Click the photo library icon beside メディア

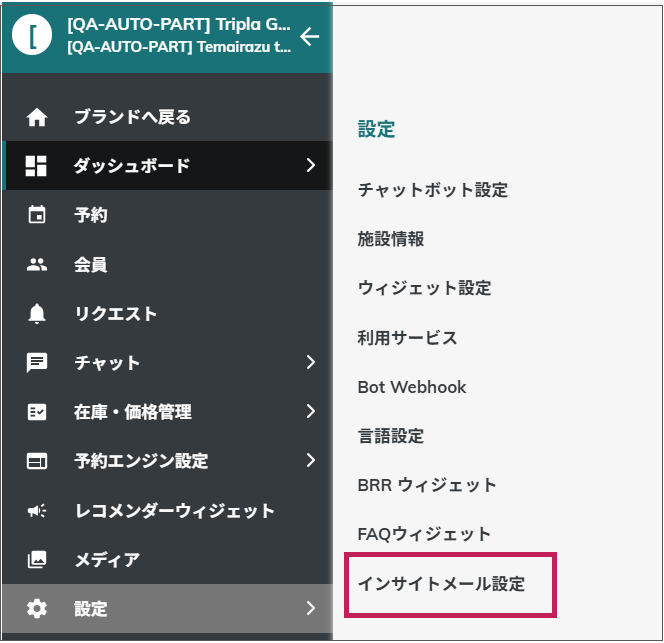[37, 560]
